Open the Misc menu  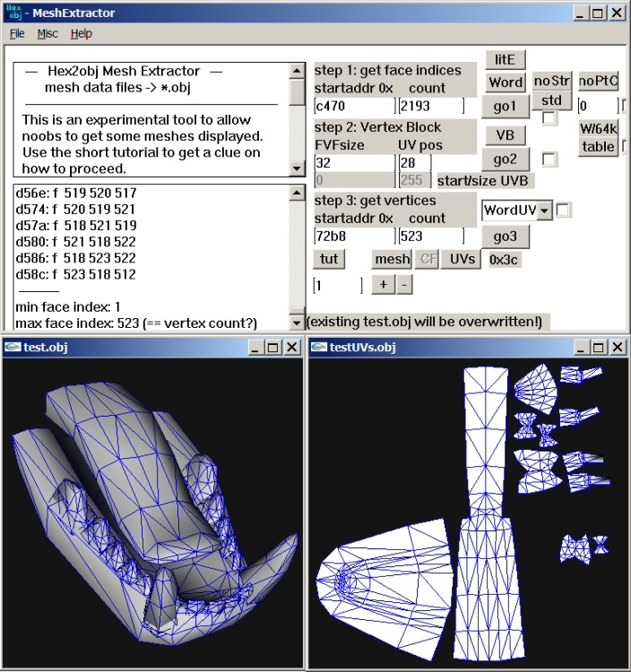(48, 34)
